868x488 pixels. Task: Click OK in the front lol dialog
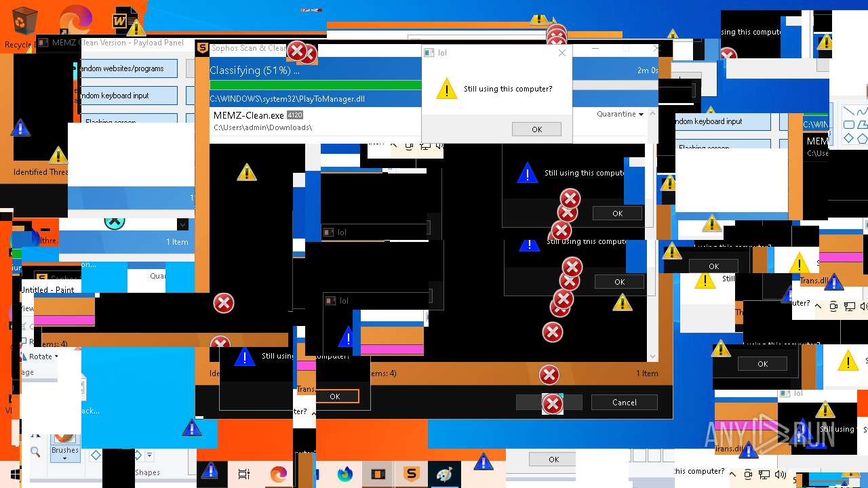click(x=536, y=129)
